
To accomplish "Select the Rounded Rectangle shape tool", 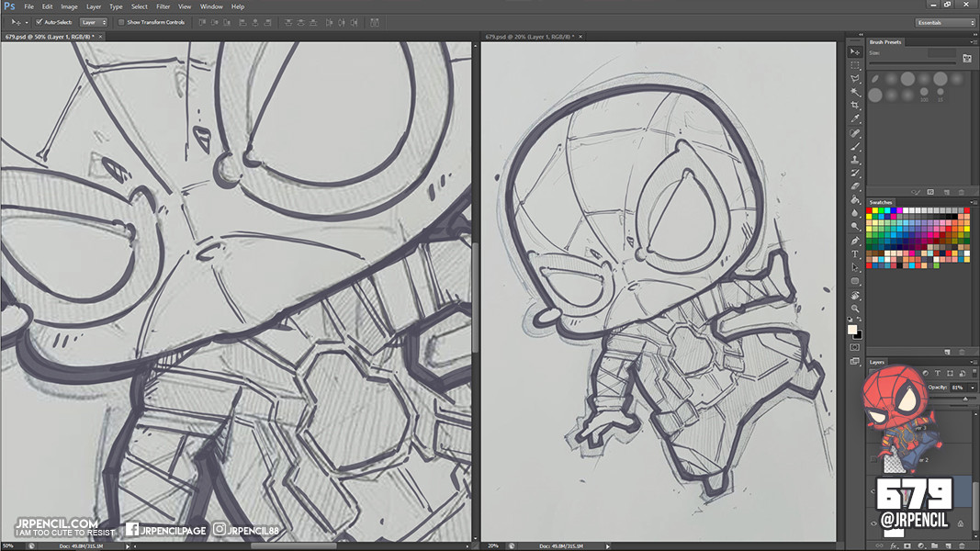I will click(x=855, y=281).
